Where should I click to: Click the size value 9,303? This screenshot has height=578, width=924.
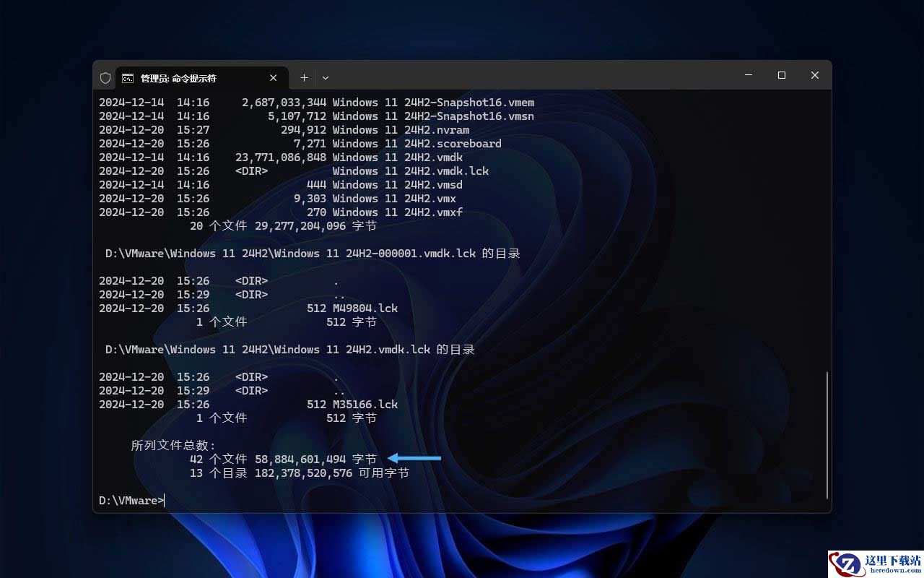[x=310, y=199]
